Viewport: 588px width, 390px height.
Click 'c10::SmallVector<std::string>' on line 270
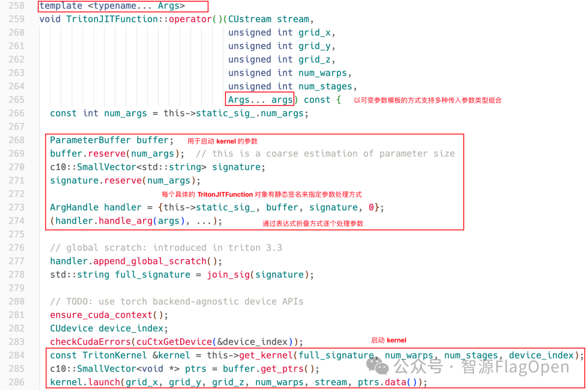[x=128, y=167]
